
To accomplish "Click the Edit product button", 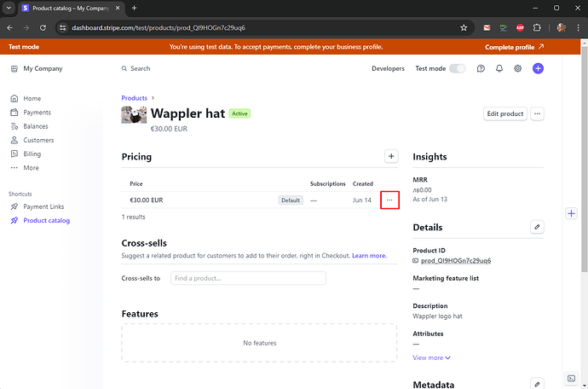I will [x=504, y=113].
